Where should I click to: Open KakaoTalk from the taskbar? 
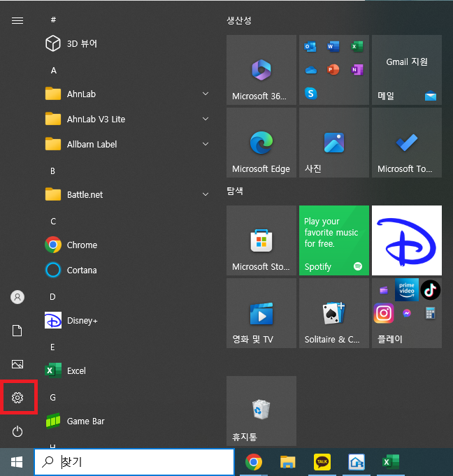click(x=322, y=462)
